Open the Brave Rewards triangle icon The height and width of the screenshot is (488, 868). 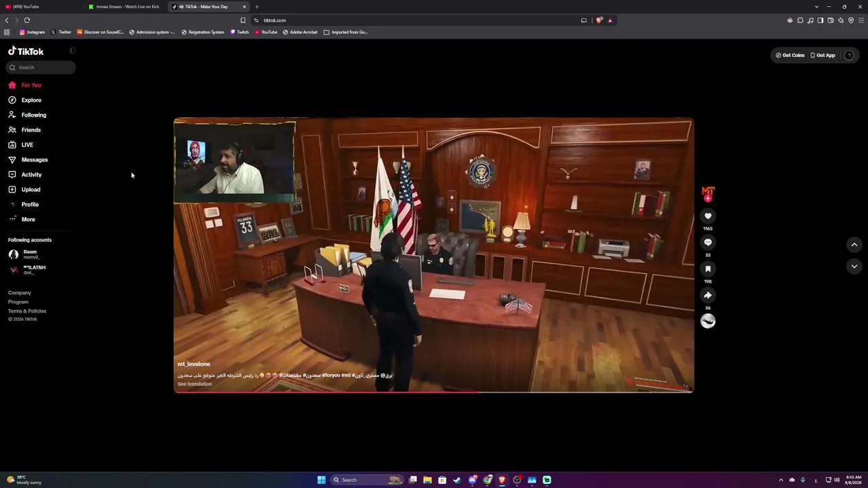(610, 20)
